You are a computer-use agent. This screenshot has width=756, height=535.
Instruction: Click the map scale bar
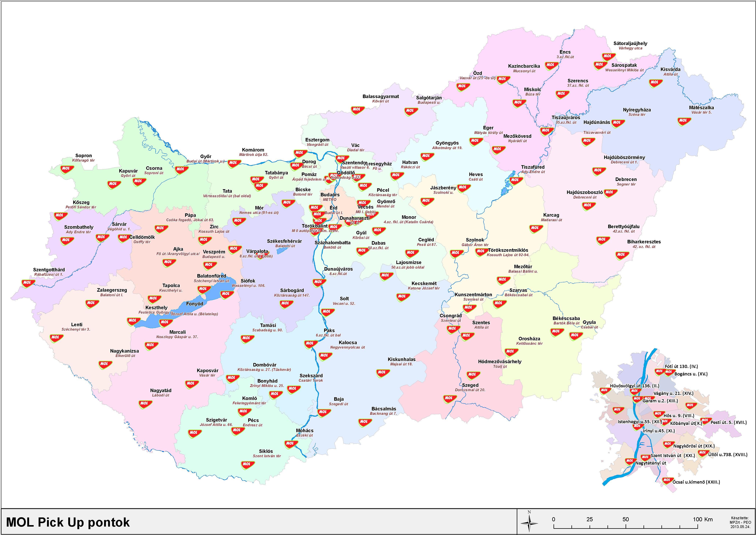pos(625,526)
